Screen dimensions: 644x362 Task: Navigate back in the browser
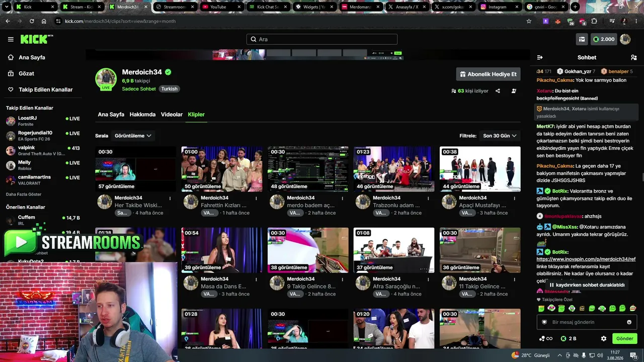coord(8,21)
